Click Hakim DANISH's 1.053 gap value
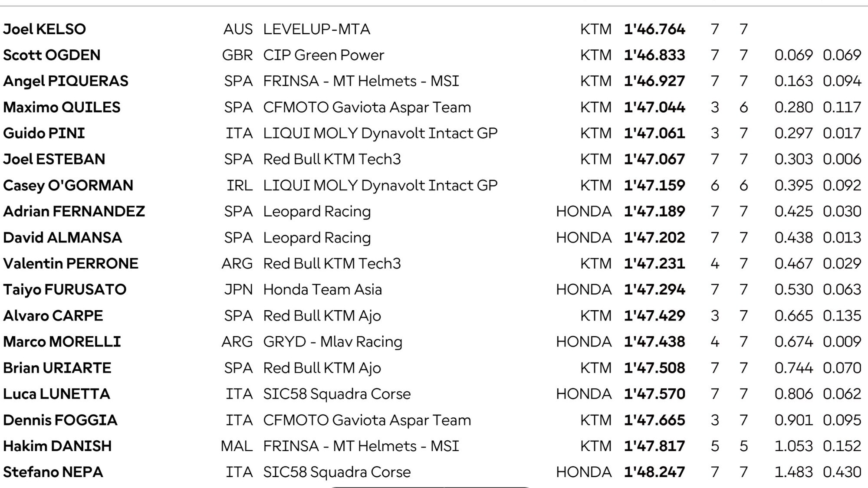The image size is (868, 488). (x=793, y=446)
